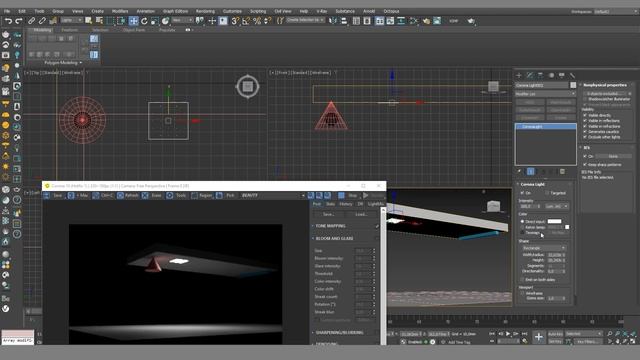Click the Tools icon in Corona frame buffer
Screen dimensions: 640x360
coord(170,196)
